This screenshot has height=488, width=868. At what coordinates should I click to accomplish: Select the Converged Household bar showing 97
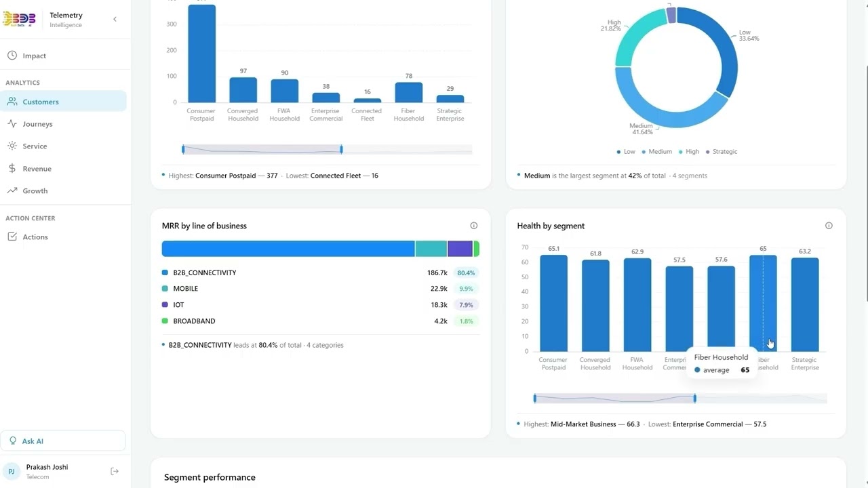(243, 90)
